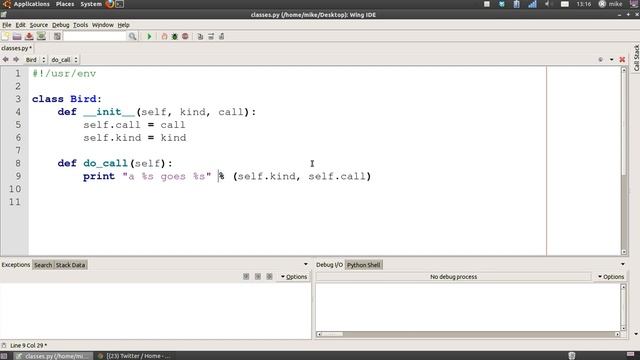Open left bottom panel tab list arrow
Screen dimensions: 640x360
click(306, 264)
